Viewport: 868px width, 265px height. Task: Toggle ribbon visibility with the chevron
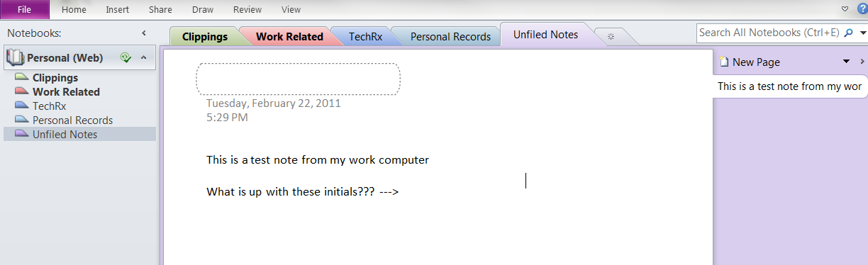click(845, 9)
